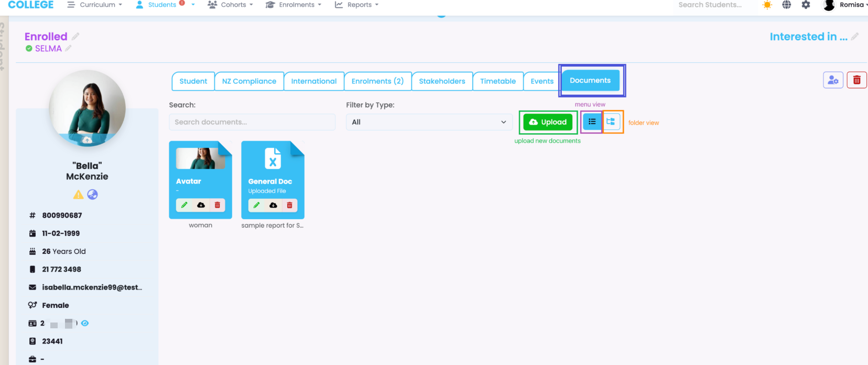Delete the Avatar document with trash icon
The height and width of the screenshot is (365, 868).
click(x=218, y=205)
